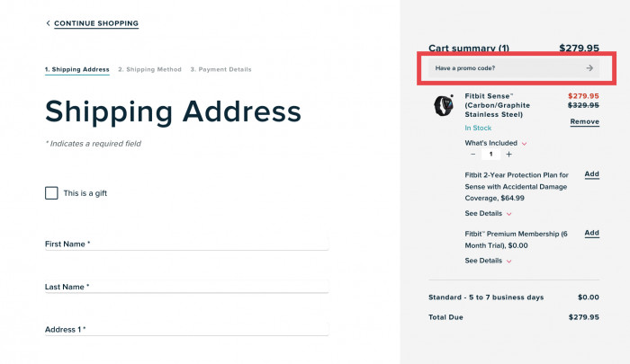This screenshot has height=364, width=630.
Task: Increase quantity with the plus button
Action: pyautogui.click(x=508, y=154)
